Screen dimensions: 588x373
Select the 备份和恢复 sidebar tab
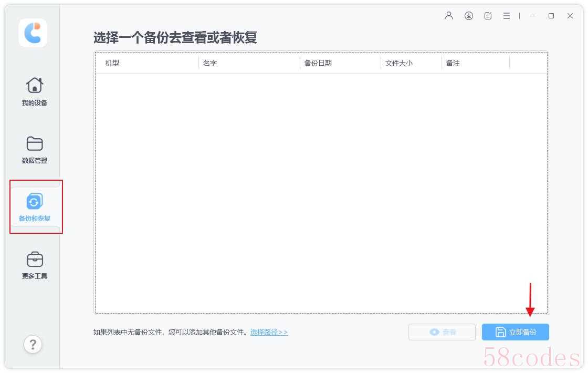(35, 207)
